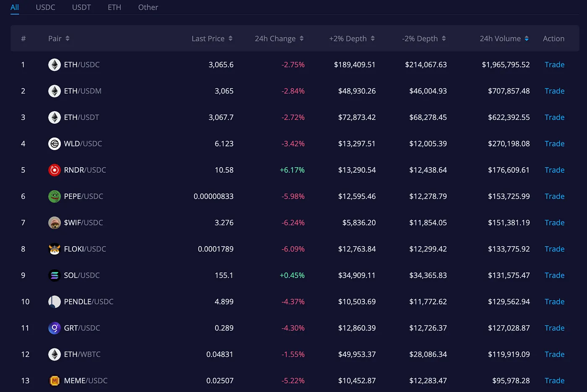Click the -6.24% change value
587x392 pixels.
(x=293, y=223)
